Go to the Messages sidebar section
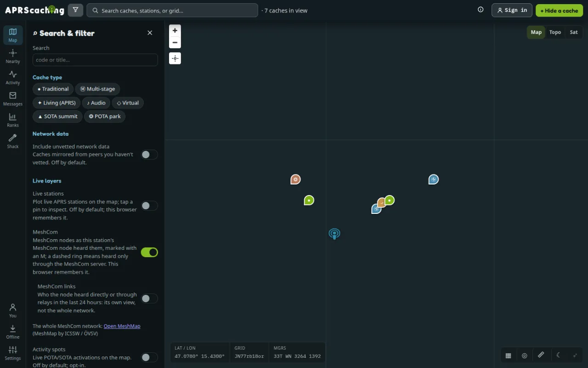 pyautogui.click(x=13, y=98)
